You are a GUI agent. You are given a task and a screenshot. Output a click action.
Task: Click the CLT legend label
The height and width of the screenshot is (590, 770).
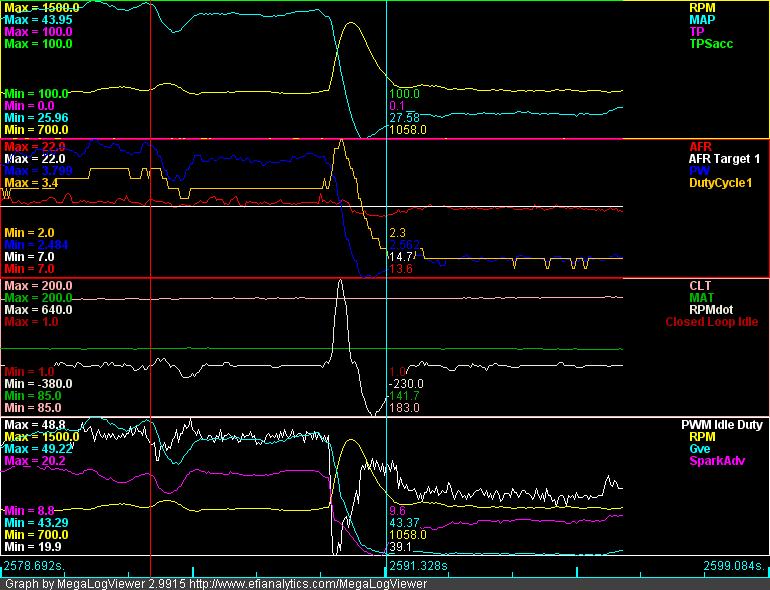700,285
